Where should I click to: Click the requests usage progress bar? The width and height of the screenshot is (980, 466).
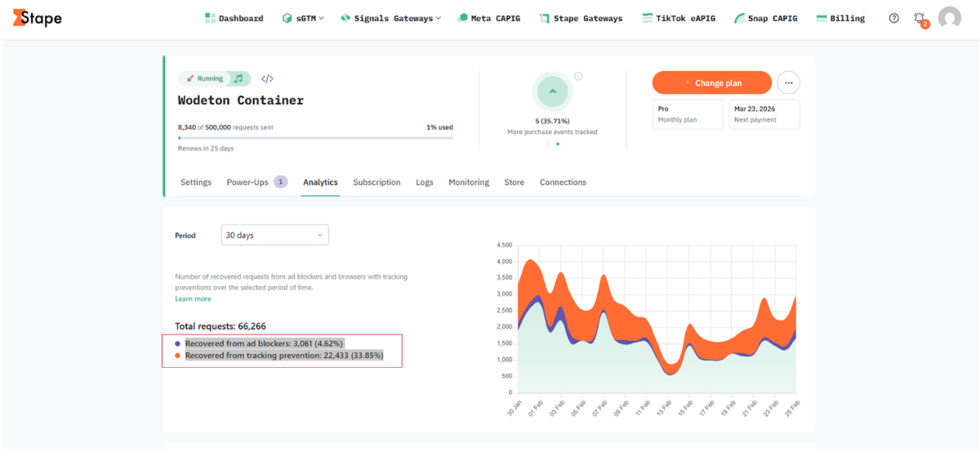[x=315, y=138]
